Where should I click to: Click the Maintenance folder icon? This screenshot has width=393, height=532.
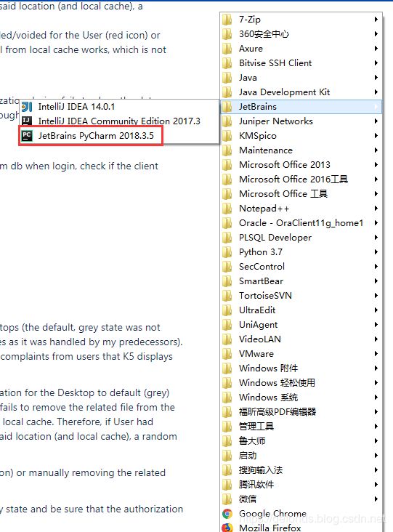[227, 150]
